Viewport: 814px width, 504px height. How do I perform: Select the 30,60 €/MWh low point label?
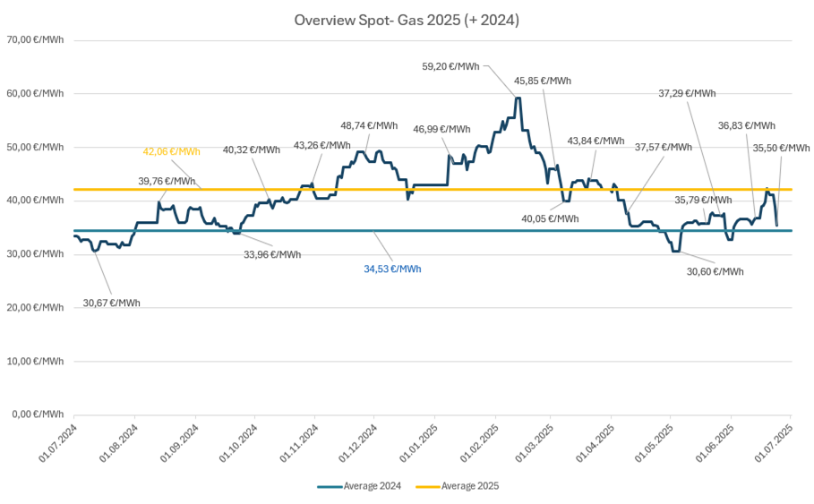[715, 271]
